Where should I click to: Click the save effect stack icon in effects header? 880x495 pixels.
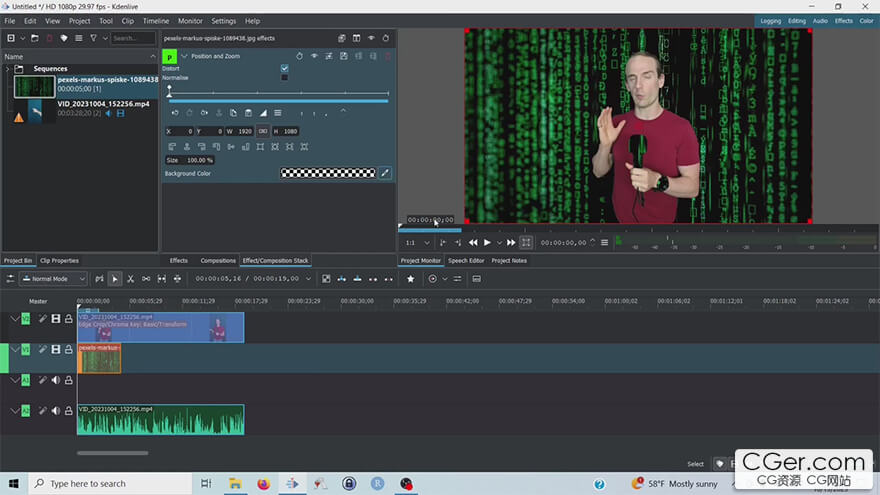pos(342,38)
